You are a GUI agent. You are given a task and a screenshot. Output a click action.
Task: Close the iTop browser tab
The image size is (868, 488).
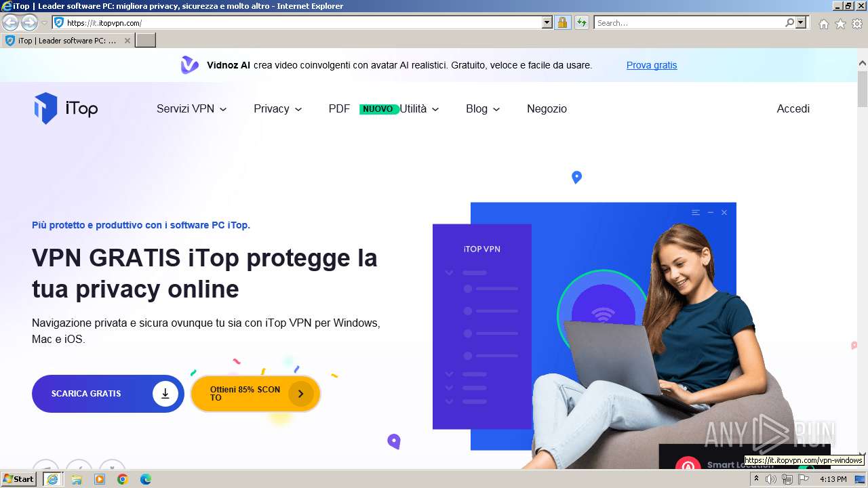(x=127, y=41)
